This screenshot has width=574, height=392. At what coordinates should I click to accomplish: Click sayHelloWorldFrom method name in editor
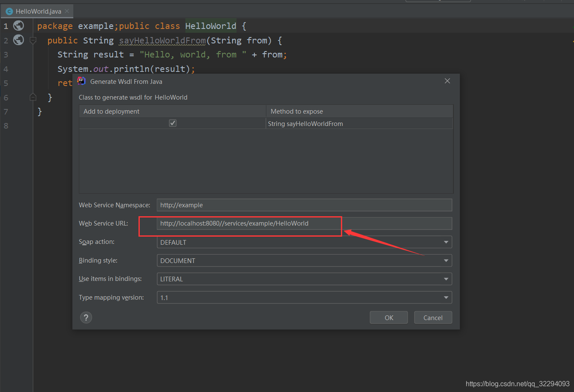(x=162, y=40)
